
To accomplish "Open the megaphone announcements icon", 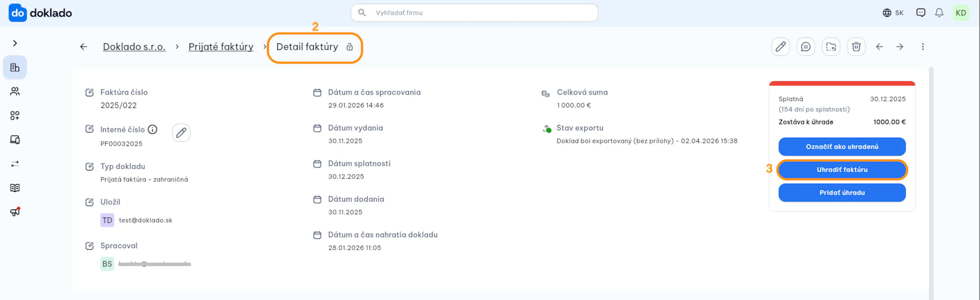I will [15, 212].
